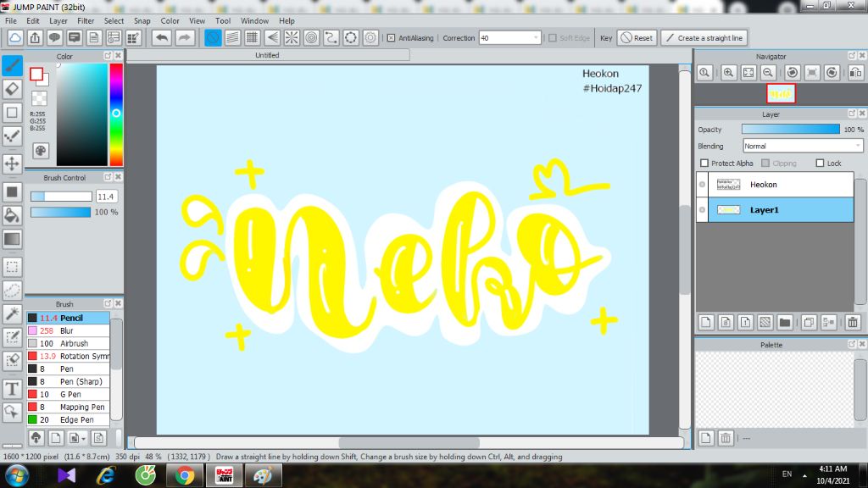
Task: Hide Layer1 visibility
Action: pyautogui.click(x=702, y=210)
